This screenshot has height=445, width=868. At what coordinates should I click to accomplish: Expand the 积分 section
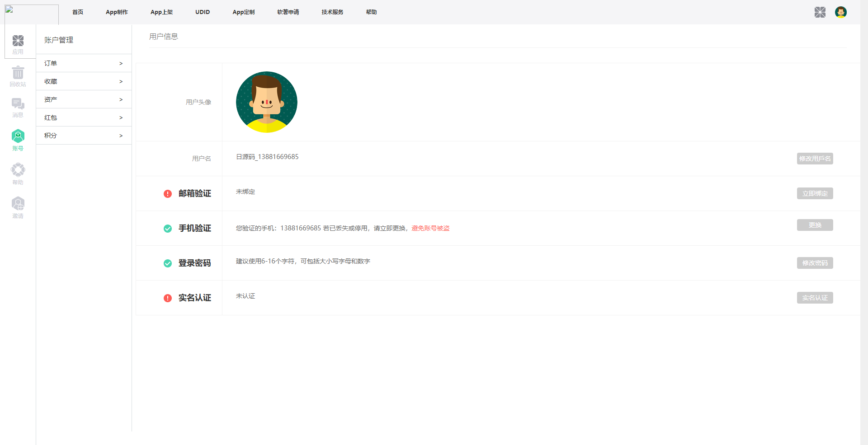[83, 135]
